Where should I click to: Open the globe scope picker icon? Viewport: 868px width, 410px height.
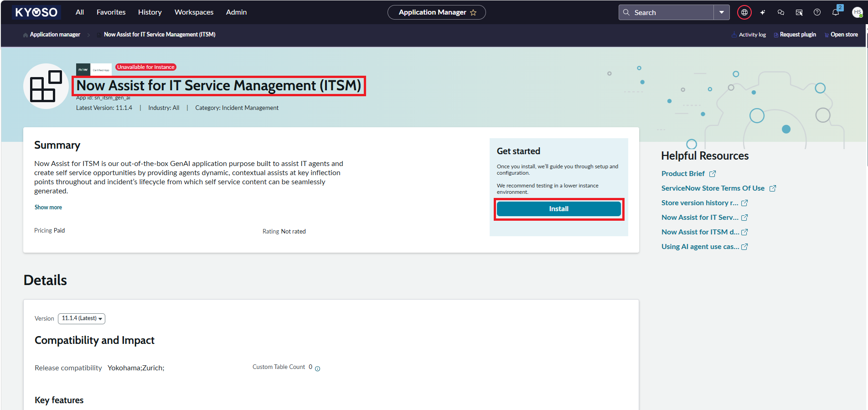coord(744,12)
